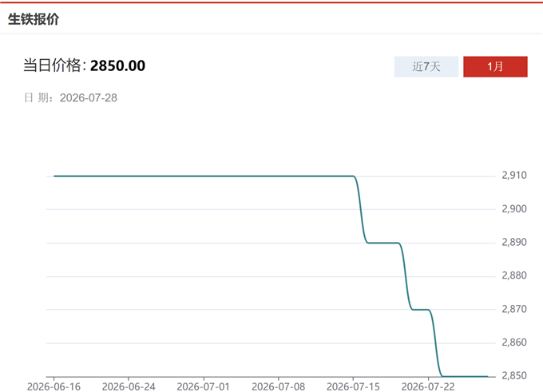Switch to the 近7天 range tab
Image resolution: width=543 pixels, height=392 pixels.
426,66
